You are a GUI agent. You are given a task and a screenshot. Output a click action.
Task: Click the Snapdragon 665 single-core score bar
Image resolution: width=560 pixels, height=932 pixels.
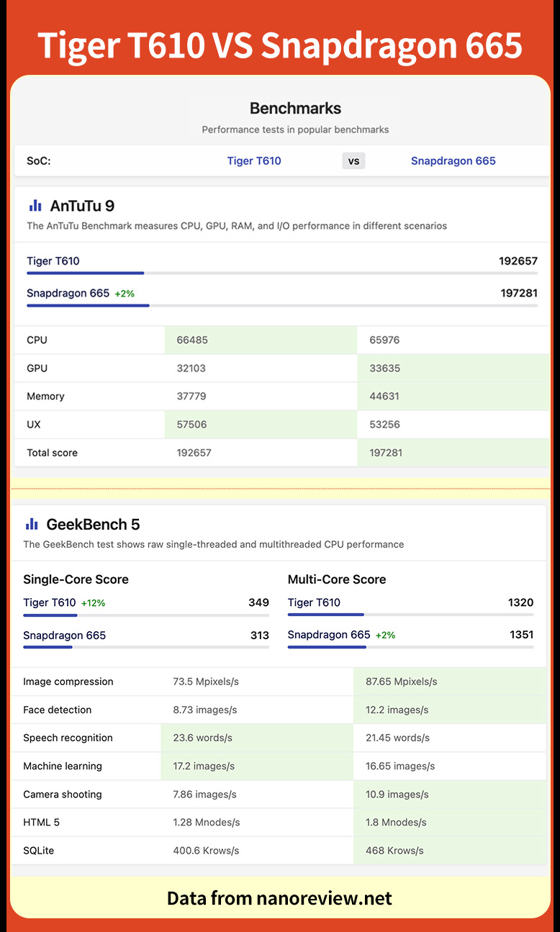coord(146,647)
